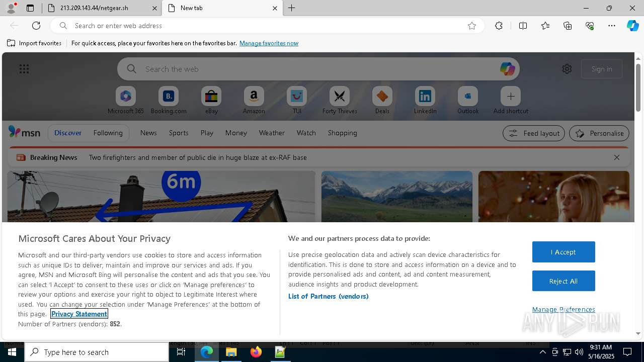Launch Firefox from taskbar
Screen dimensions: 644x362
coord(256,352)
